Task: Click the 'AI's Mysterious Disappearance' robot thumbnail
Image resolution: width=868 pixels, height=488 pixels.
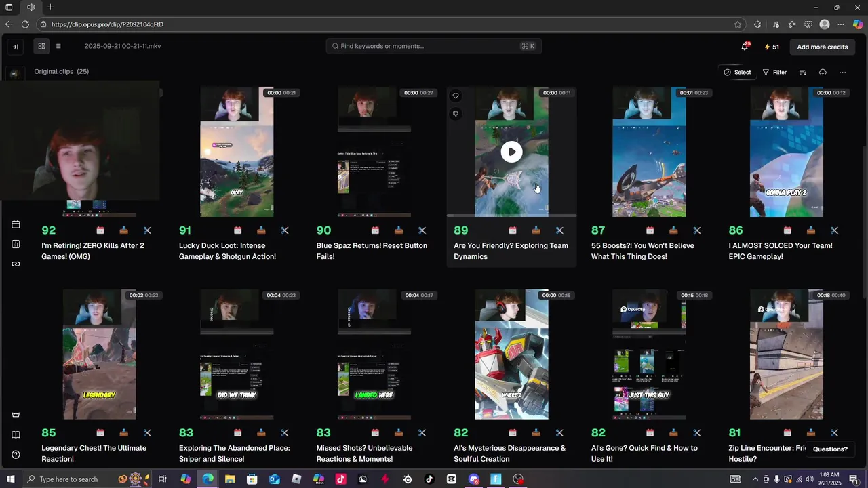Action: point(511,354)
